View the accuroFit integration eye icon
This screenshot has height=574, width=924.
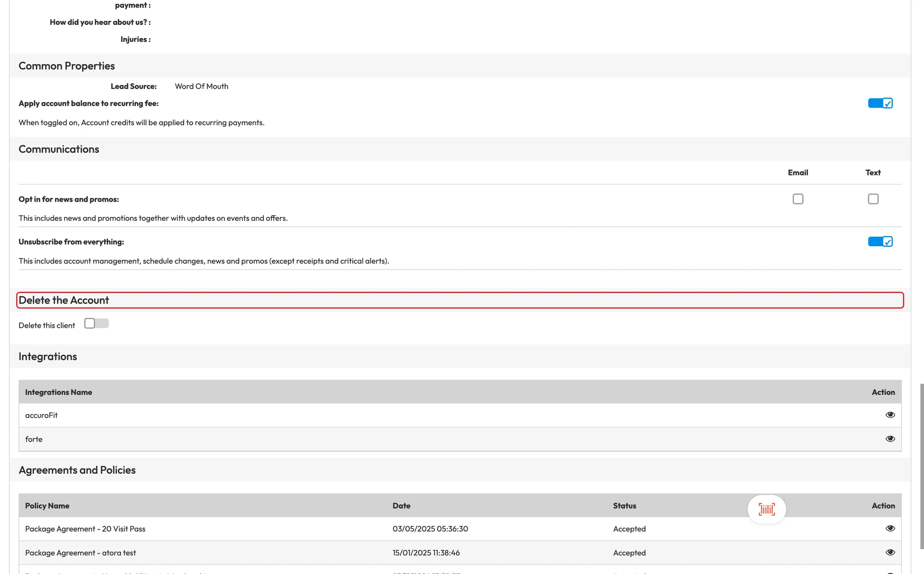(890, 415)
